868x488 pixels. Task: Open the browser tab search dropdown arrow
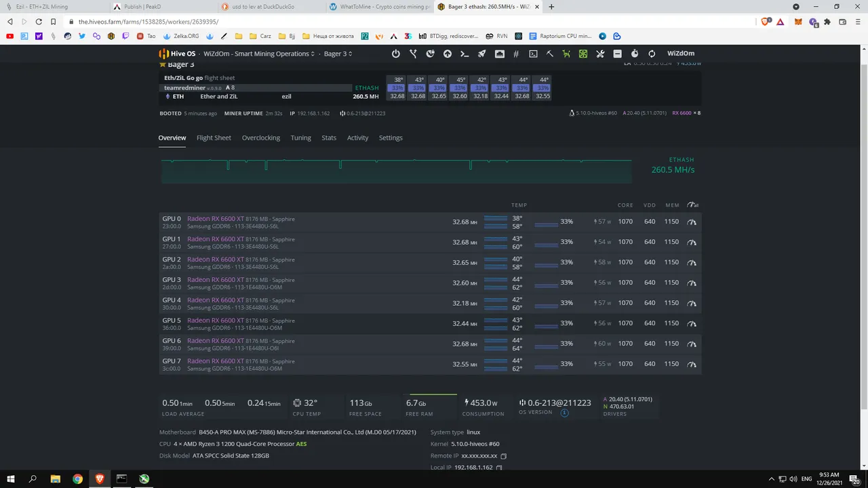tap(796, 7)
